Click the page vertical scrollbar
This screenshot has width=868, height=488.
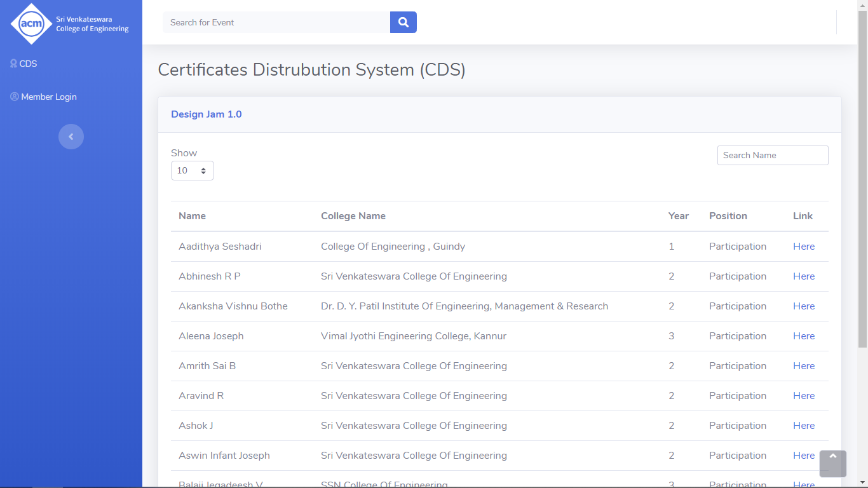tap(862, 191)
